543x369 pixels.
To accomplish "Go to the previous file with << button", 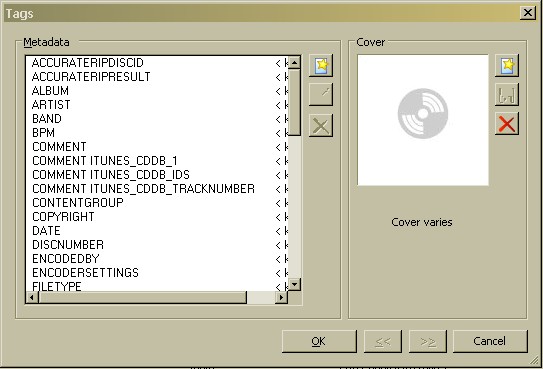I will 383,341.
